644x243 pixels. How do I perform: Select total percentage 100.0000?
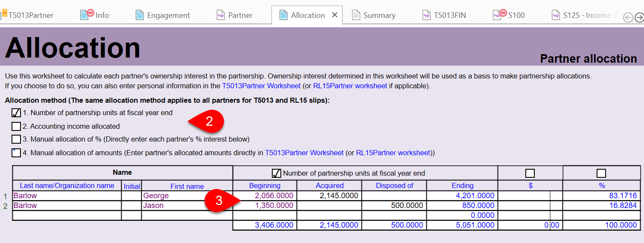pyautogui.click(x=602, y=225)
